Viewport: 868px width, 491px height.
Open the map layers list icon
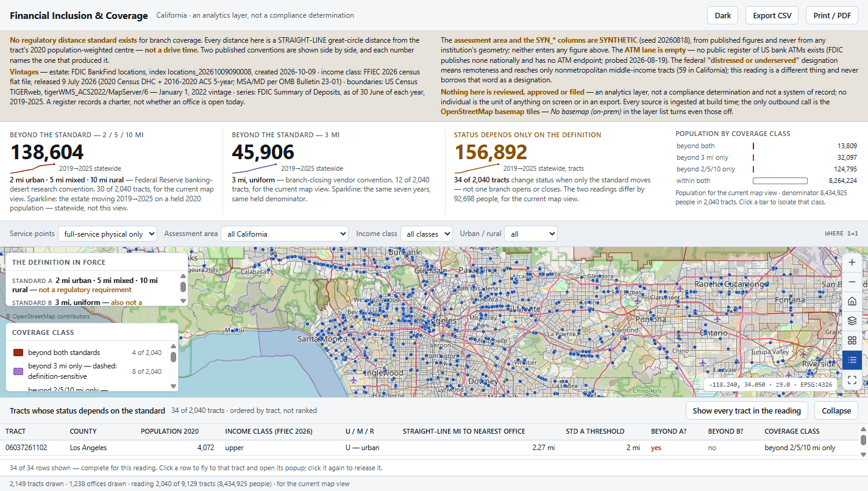tap(852, 321)
